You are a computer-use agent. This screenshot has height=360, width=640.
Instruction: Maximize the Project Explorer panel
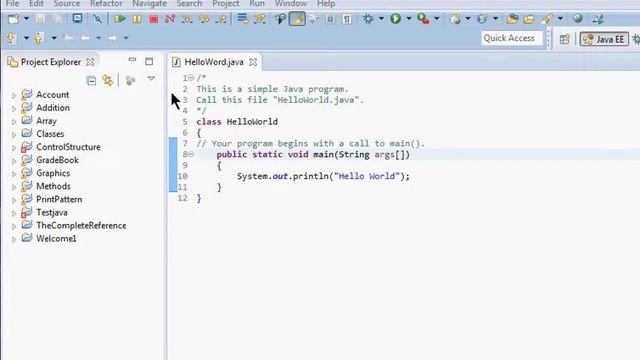[149, 62]
